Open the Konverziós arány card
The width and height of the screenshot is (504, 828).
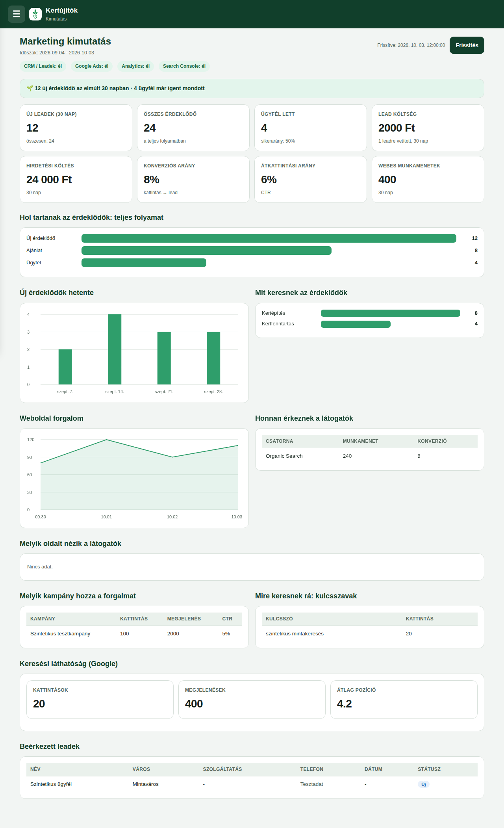[193, 179]
